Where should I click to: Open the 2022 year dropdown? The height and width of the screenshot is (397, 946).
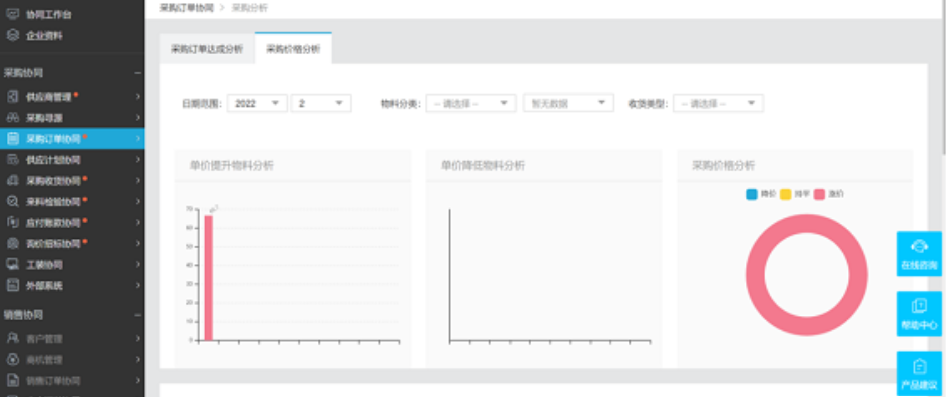coord(257,103)
